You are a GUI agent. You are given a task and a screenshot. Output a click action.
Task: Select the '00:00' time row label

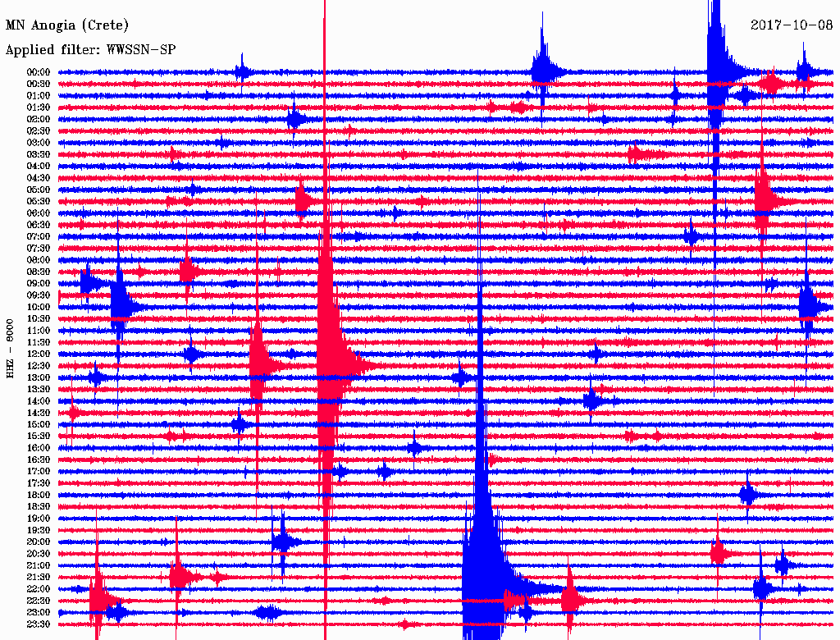pos(39,72)
